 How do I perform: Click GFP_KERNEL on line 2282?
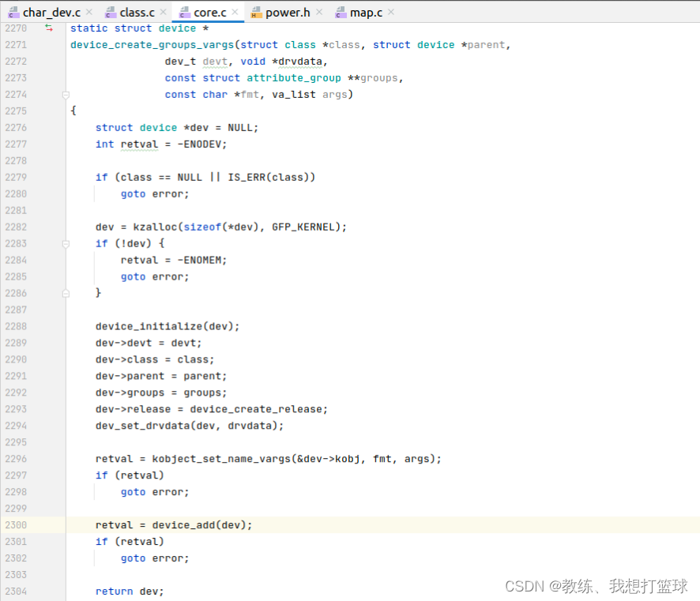pyautogui.click(x=303, y=227)
